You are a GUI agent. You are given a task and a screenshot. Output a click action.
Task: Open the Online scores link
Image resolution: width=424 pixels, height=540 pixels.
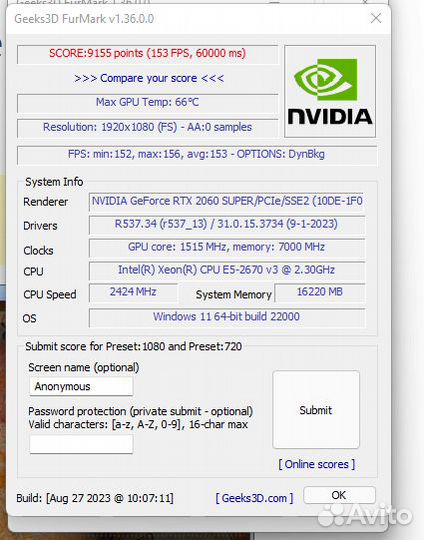point(317,464)
